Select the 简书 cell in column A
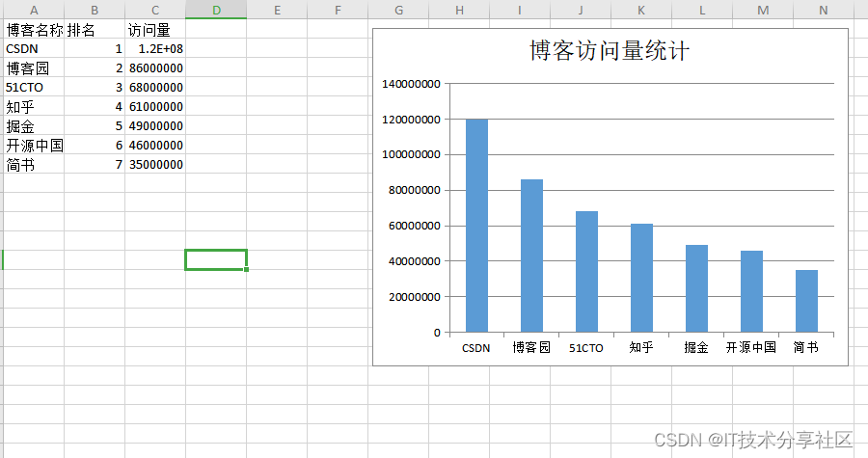The image size is (868, 458). [x=34, y=164]
